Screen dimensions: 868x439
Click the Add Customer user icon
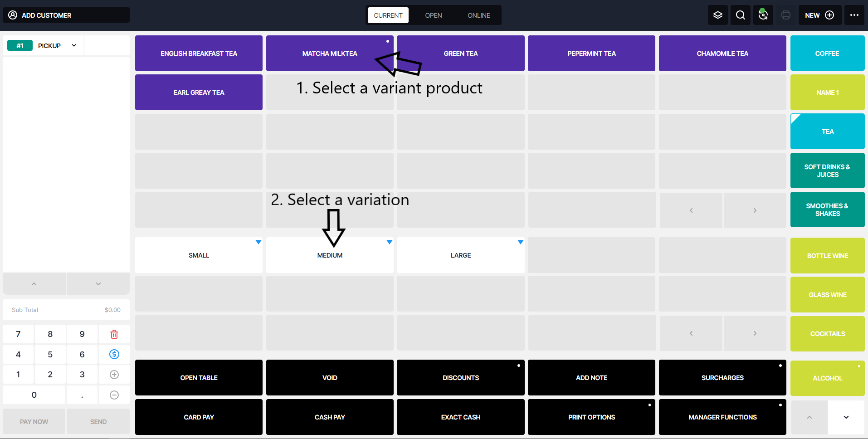tap(13, 15)
